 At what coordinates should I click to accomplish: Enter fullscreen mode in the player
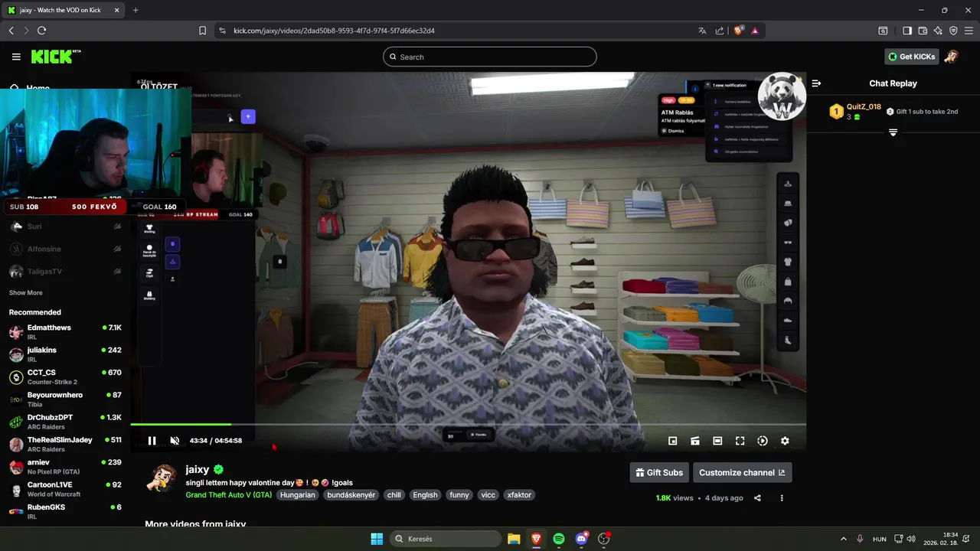click(x=740, y=441)
